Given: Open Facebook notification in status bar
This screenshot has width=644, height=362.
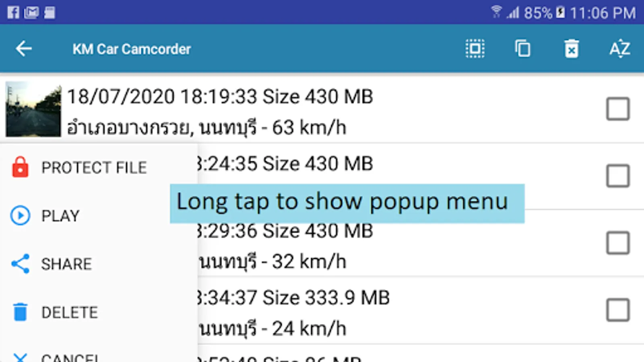Looking at the screenshot, I should coord(13,12).
